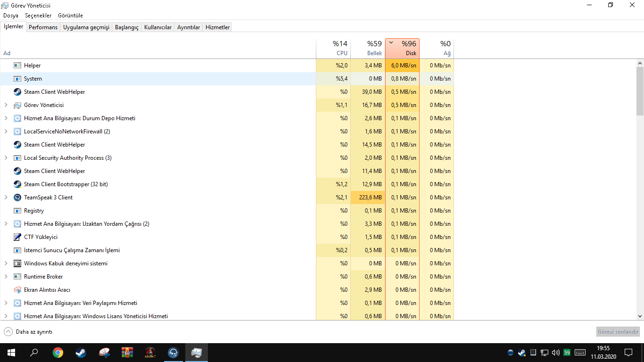
Task: Sort by the Ad column header
Action: click(x=158, y=48)
